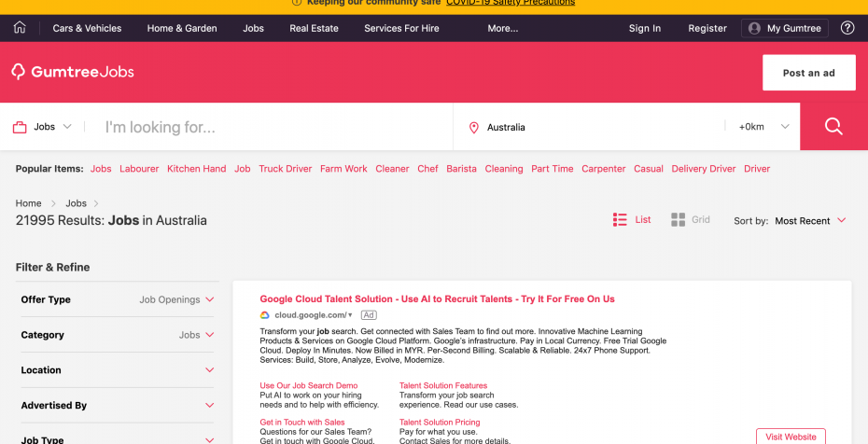Click the Post an ad button
868x444 pixels.
tap(809, 73)
